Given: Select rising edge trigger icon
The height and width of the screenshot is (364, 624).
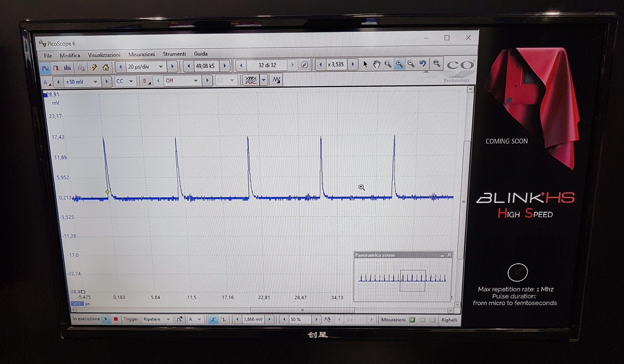Looking at the screenshot, I should click(213, 320).
